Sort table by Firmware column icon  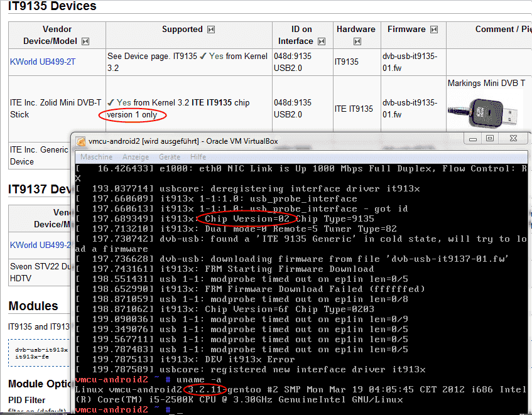[433, 30]
